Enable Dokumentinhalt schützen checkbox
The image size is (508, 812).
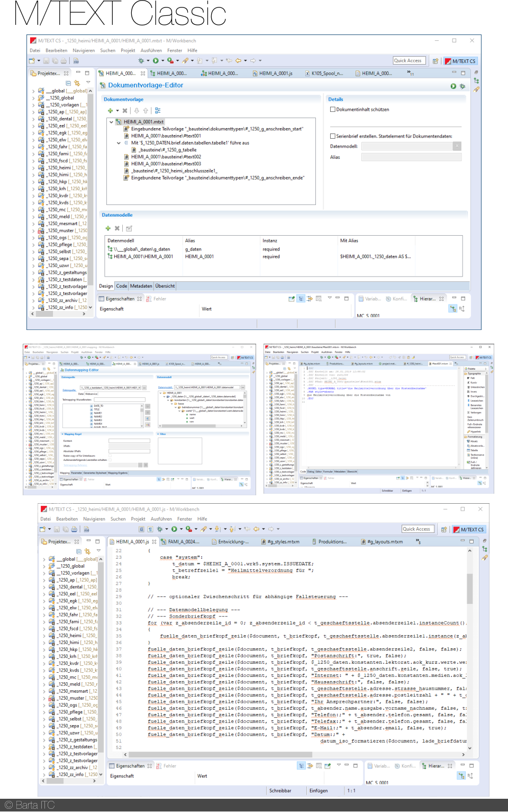(x=333, y=110)
